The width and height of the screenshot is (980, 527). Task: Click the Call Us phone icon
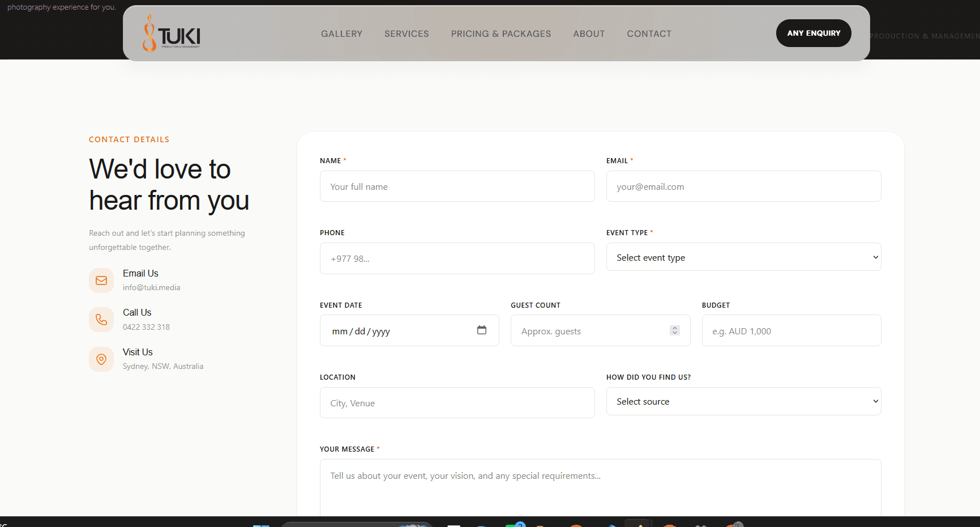click(101, 320)
